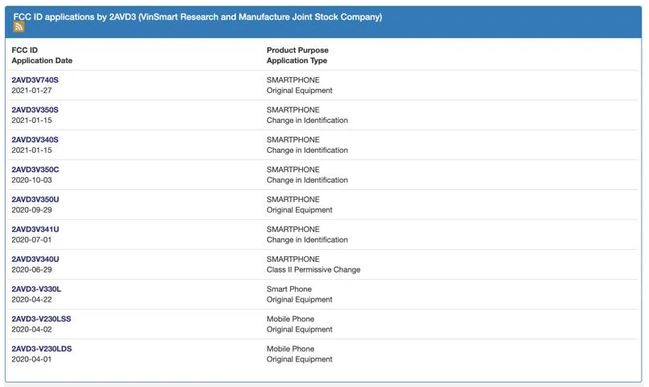Open FCC ID 2AVD3V350S link

tap(35, 110)
